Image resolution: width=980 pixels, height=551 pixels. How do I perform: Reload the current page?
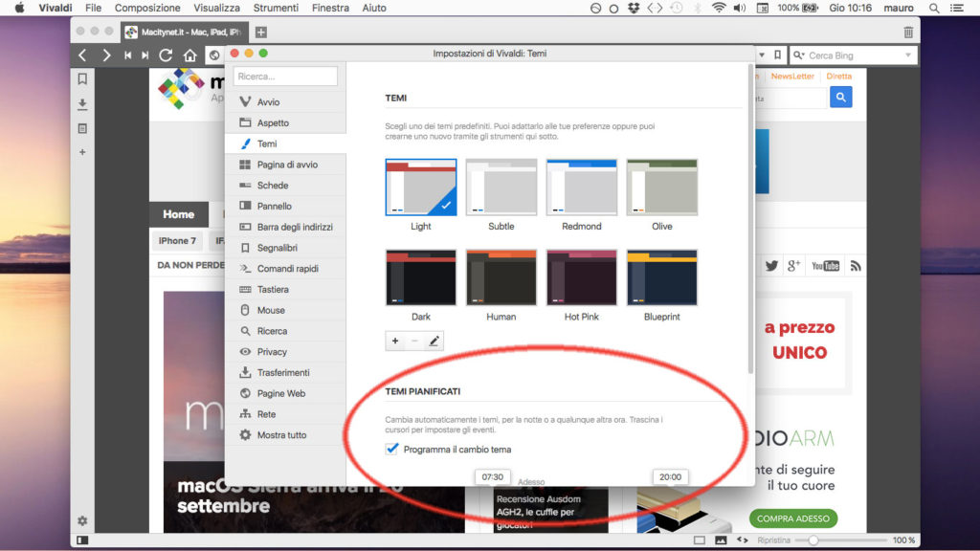[166, 55]
